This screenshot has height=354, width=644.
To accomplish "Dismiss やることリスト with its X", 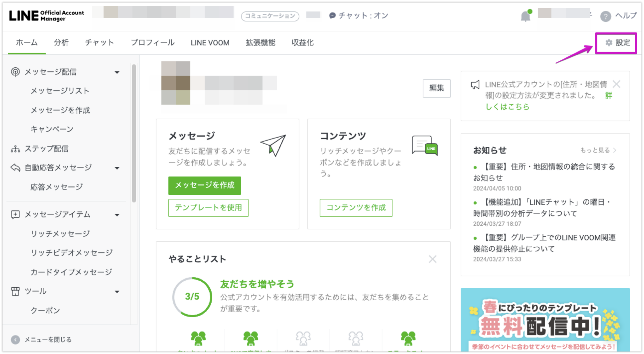I will tap(433, 259).
